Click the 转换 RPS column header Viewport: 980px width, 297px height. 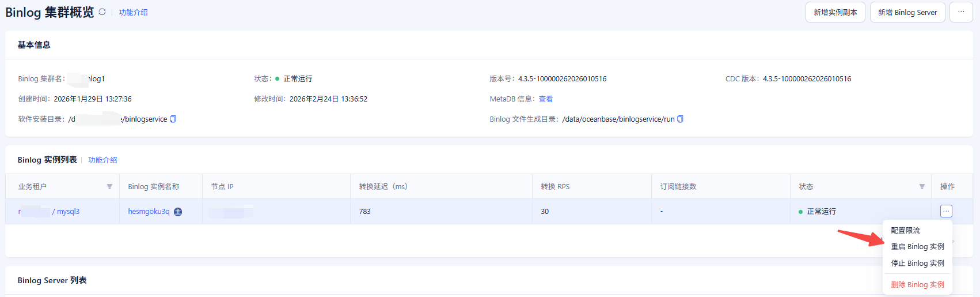click(x=555, y=187)
